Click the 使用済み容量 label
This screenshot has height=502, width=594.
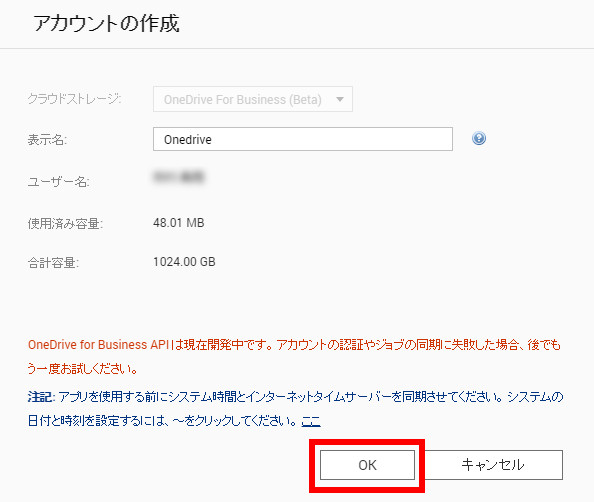65,224
